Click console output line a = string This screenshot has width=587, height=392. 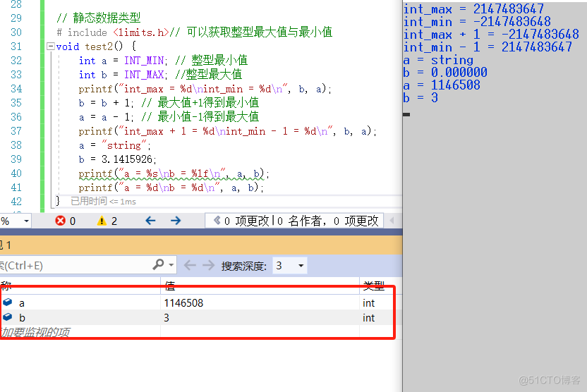pos(438,60)
